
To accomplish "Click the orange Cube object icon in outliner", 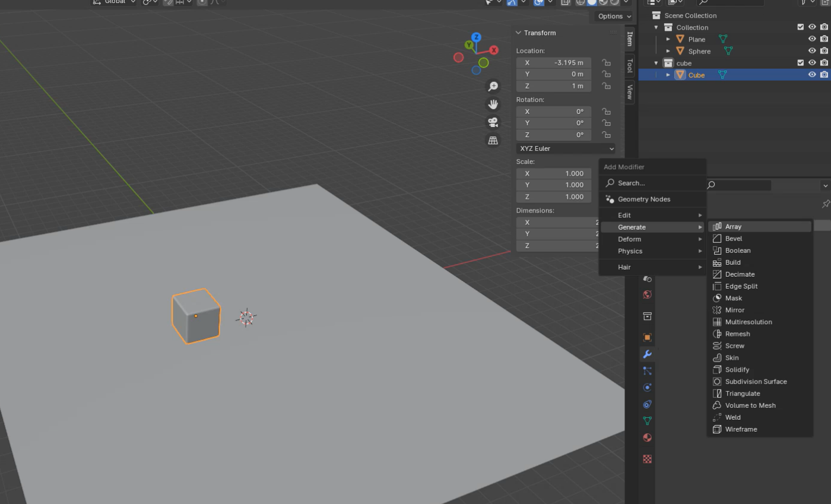I will click(x=680, y=75).
